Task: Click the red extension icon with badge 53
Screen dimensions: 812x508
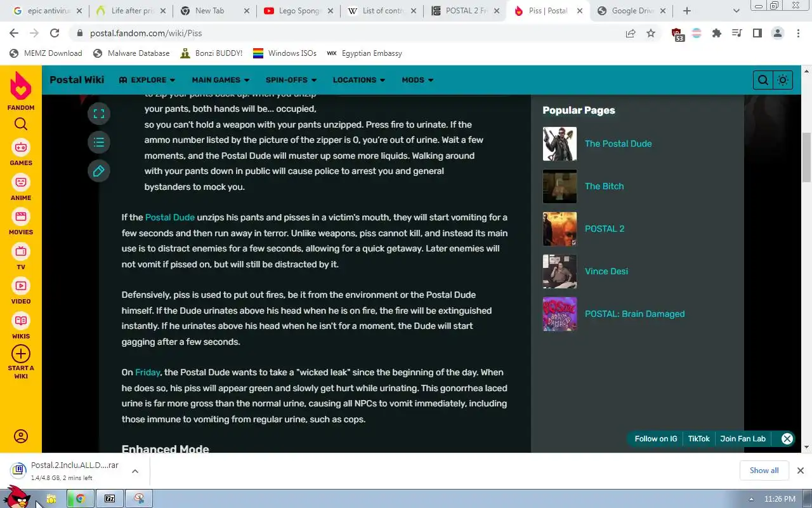Action: pyautogui.click(x=677, y=34)
